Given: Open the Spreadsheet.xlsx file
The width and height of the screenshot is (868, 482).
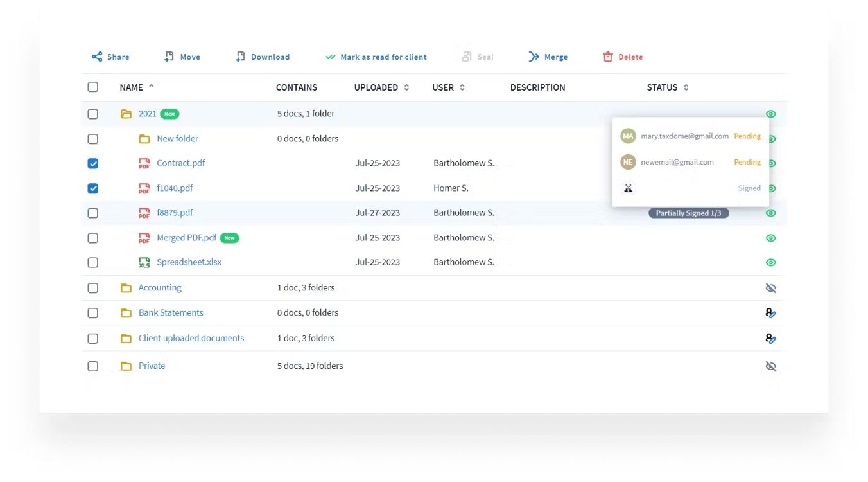Looking at the screenshot, I should pyautogui.click(x=189, y=262).
